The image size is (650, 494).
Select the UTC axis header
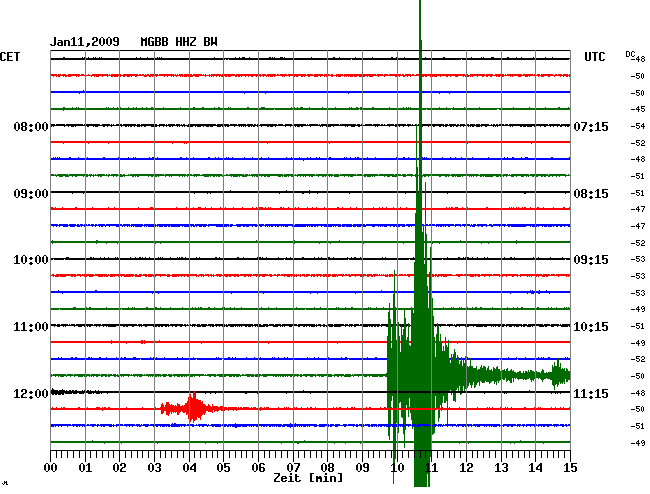[x=594, y=57]
